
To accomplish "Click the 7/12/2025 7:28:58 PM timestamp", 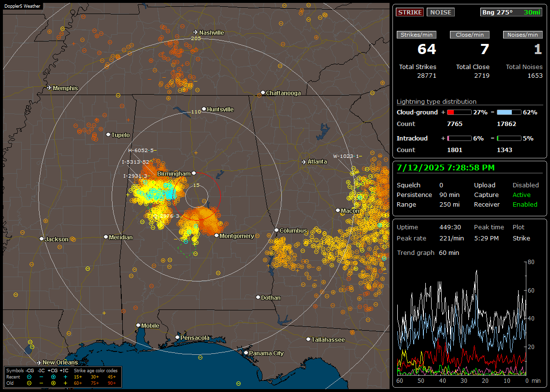I will click(x=446, y=168).
